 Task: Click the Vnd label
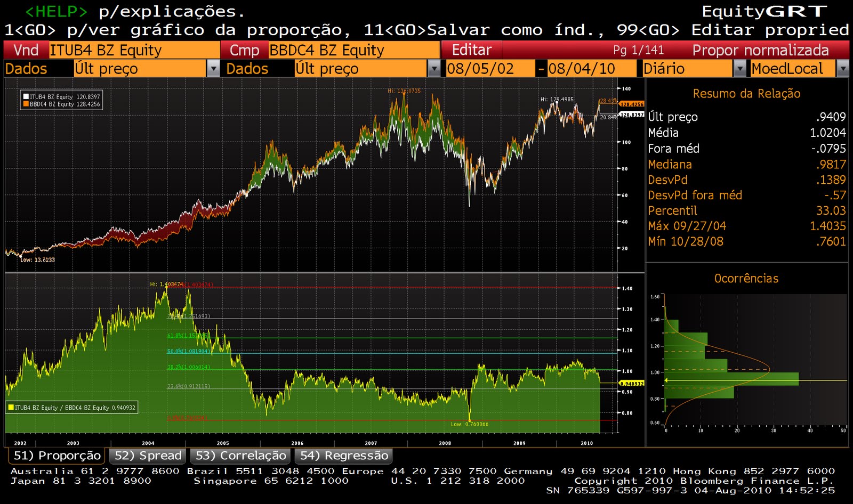pyautogui.click(x=26, y=50)
